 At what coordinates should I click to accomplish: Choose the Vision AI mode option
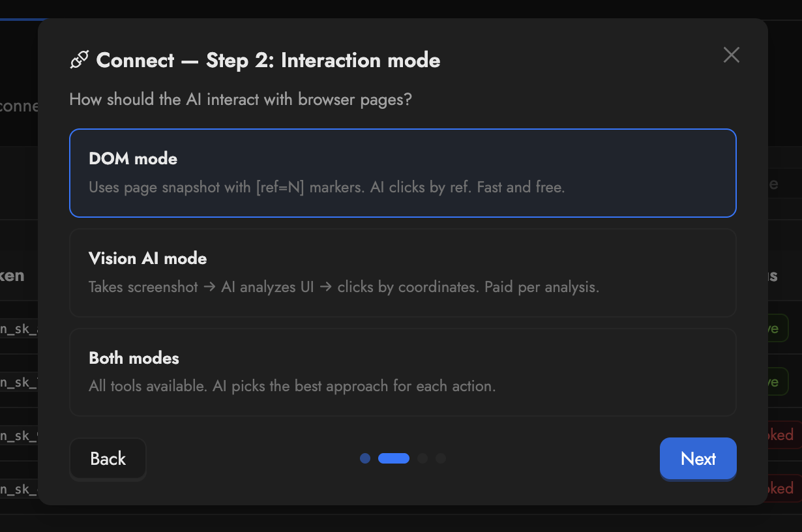click(x=402, y=273)
